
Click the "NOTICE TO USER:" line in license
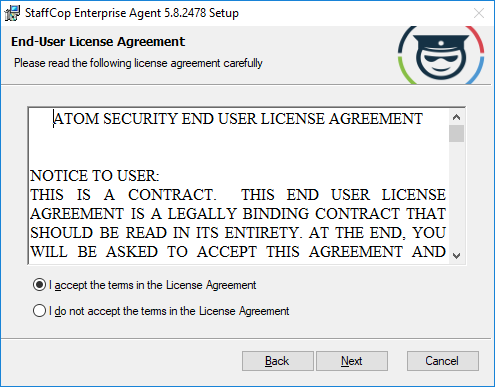[x=95, y=176]
